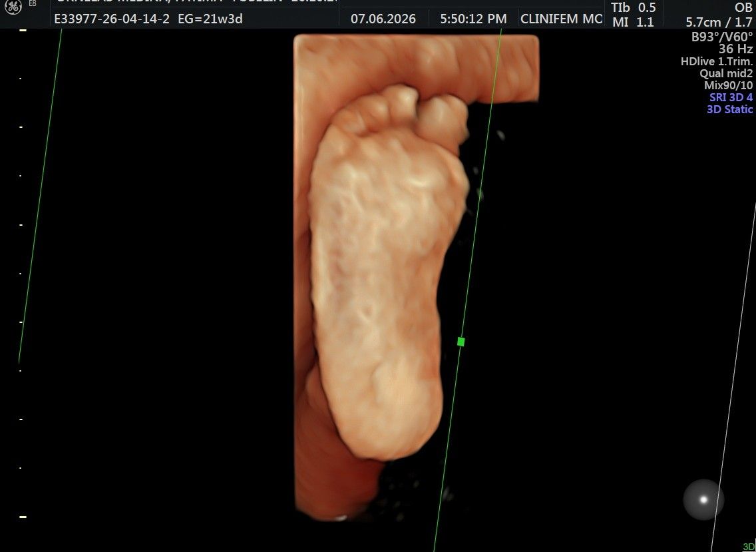756x552 pixels.
Task: Click the EG=21w3d gestational age text
Action: [x=210, y=19]
